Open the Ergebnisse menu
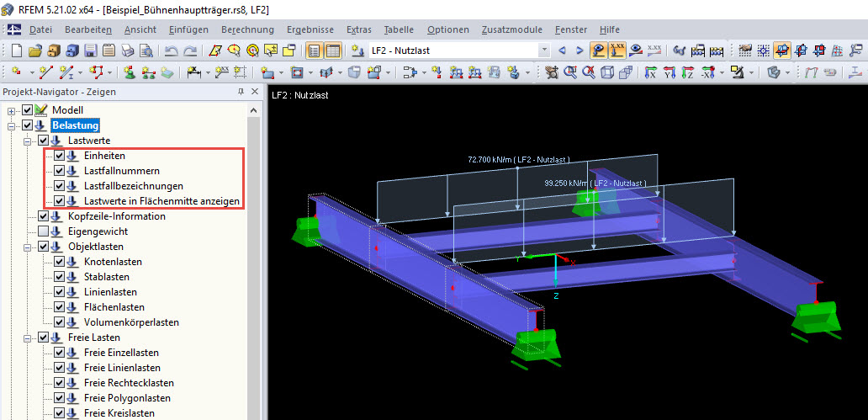The width and height of the screenshot is (868, 420). click(310, 29)
